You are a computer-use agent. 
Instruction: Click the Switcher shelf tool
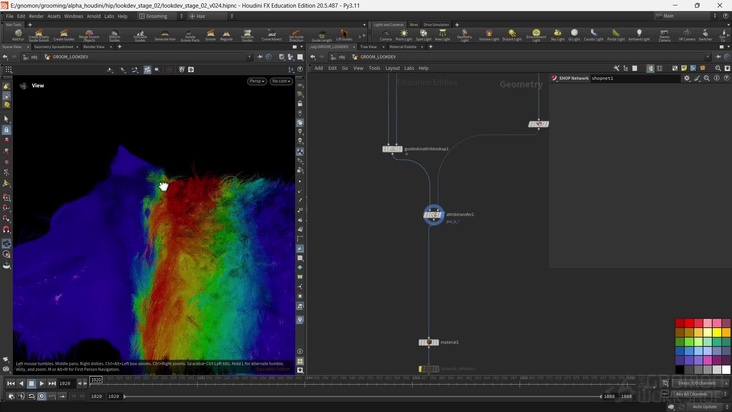705,35
